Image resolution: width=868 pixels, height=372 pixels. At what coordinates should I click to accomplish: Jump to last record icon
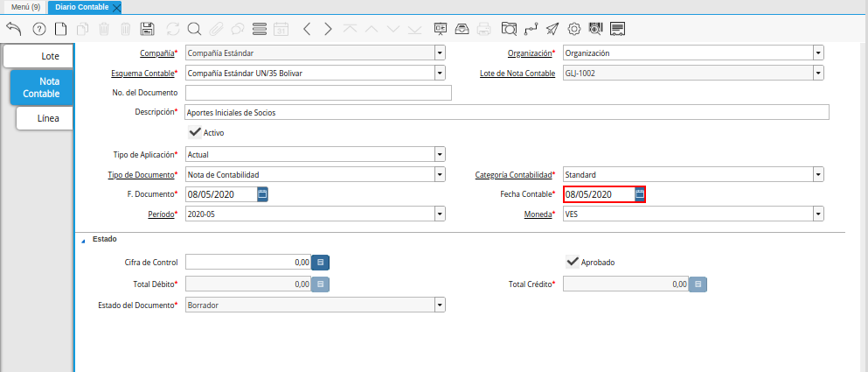(414, 29)
